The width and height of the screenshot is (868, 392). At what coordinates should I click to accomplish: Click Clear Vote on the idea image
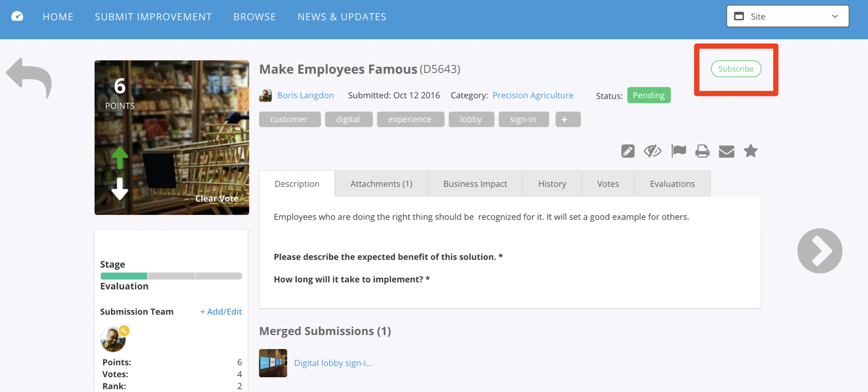coord(217,198)
